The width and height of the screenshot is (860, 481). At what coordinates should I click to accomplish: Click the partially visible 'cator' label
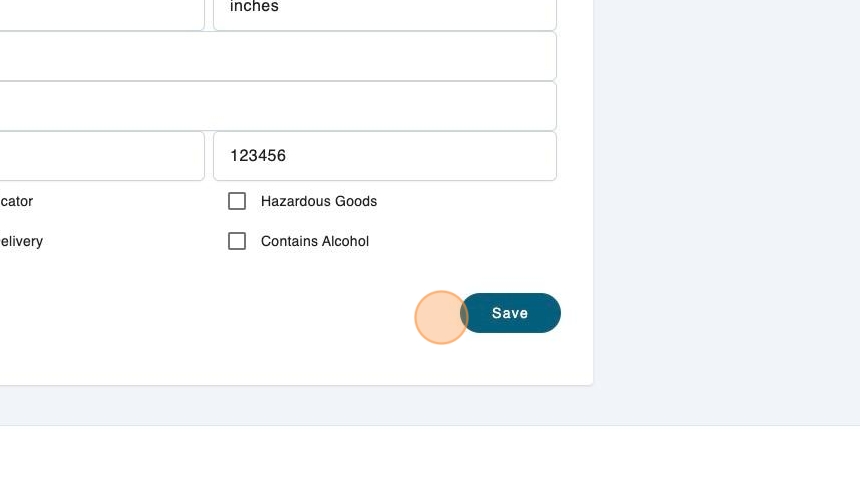pyautogui.click(x=16, y=201)
